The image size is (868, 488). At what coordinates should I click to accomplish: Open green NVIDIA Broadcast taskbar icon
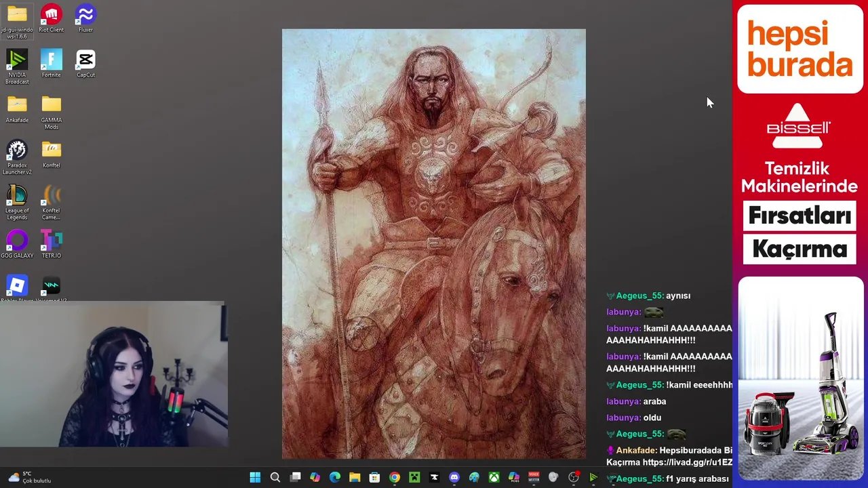click(593, 478)
